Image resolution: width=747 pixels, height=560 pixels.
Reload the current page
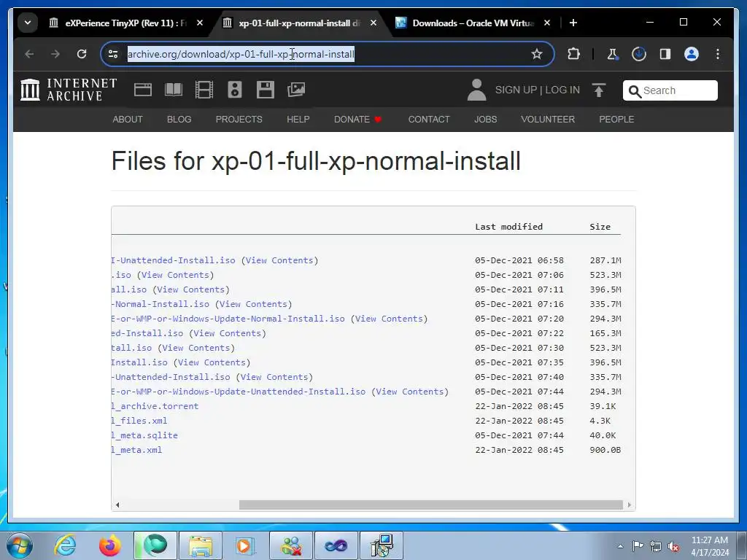(82, 54)
